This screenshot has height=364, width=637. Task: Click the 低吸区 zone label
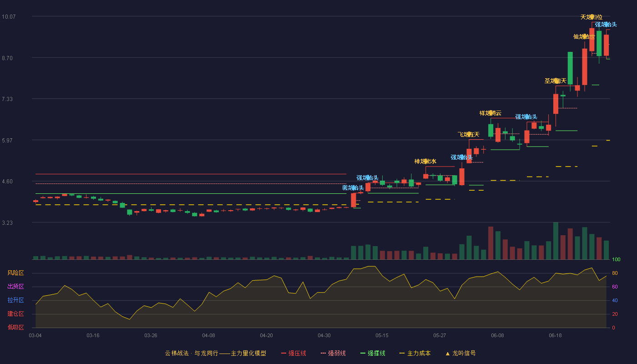15,327
